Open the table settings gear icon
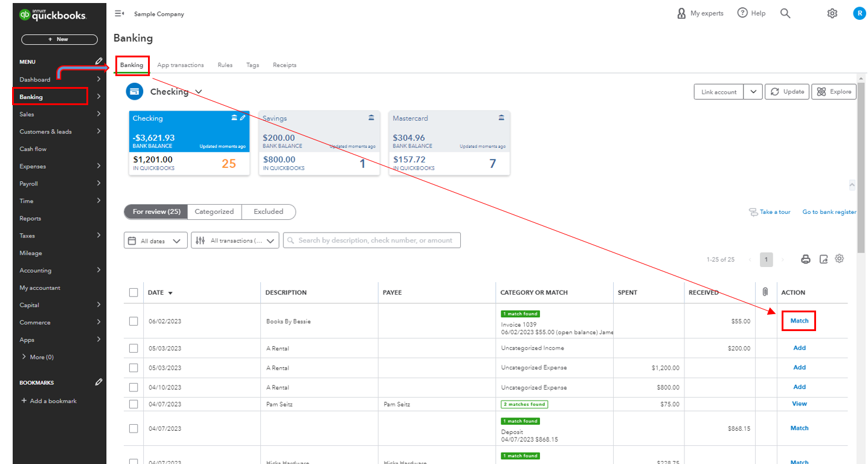This screenshot has height=464, width=868. (x=840, y=259)
